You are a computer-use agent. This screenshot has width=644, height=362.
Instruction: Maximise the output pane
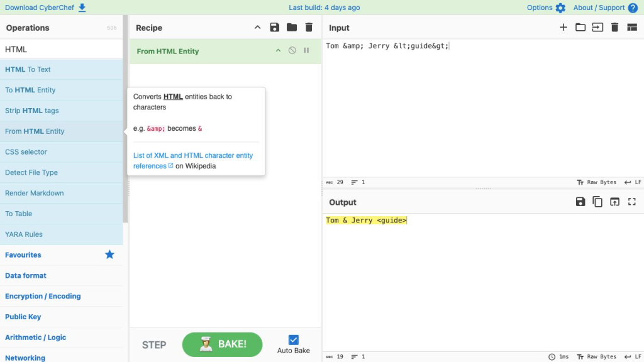point(632,202)
